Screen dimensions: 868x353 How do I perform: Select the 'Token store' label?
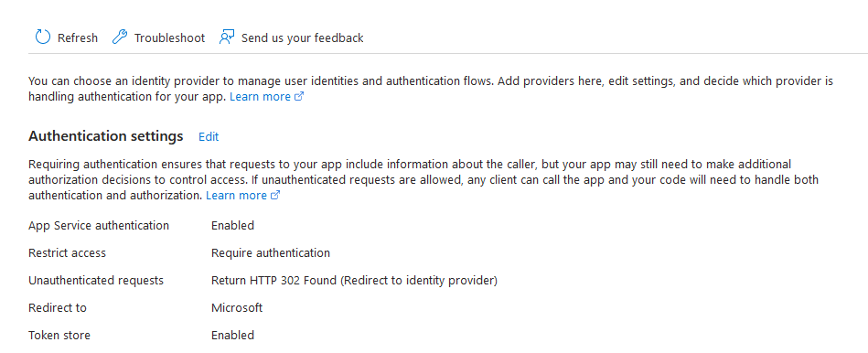[x=59, y=335]
